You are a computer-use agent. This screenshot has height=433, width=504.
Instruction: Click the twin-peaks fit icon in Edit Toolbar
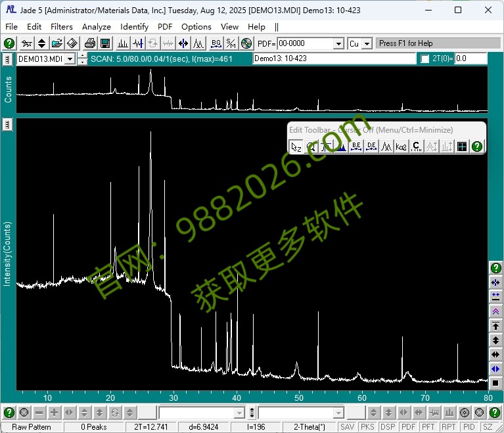[x=386, y=147]
